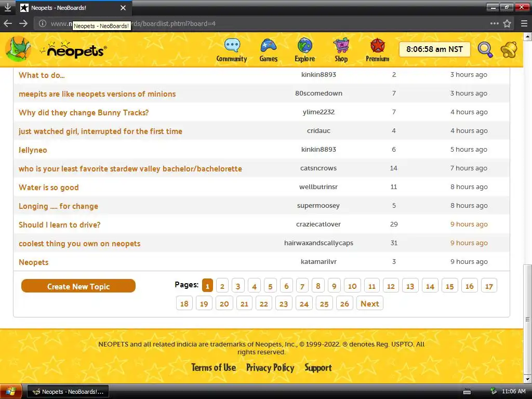
Task: Click the browser forward arrow
Action: pyautogui.click(x=23, y=23)
